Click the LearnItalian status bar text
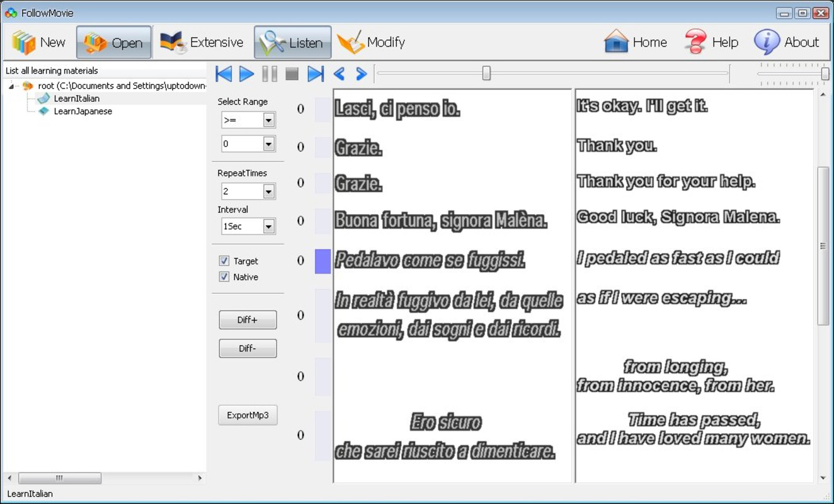The image size is (834, 504). [x=30, y=494]
